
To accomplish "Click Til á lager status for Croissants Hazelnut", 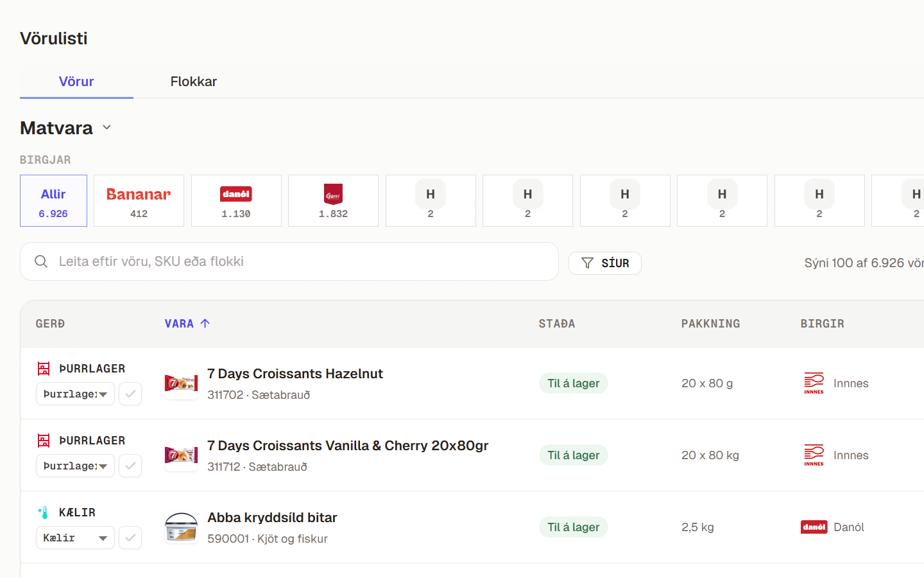I will [574, 383].
